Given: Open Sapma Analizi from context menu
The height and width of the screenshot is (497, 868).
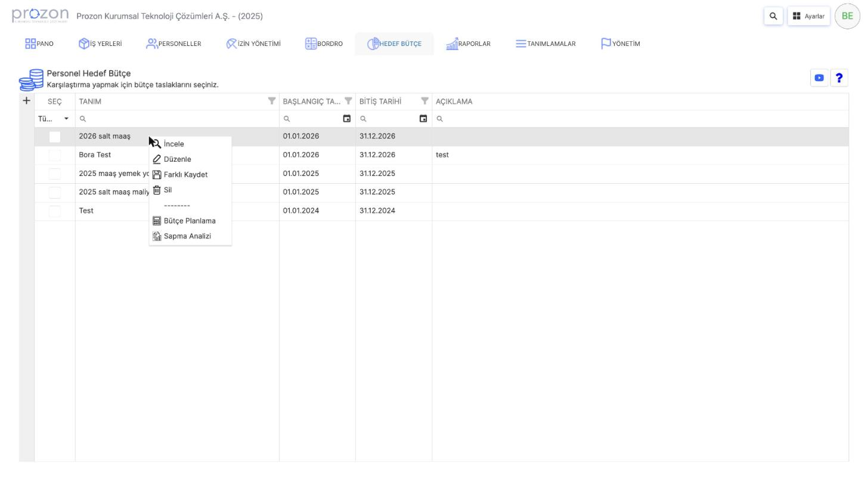Looking at the screenshot, I should coord(190,236).
